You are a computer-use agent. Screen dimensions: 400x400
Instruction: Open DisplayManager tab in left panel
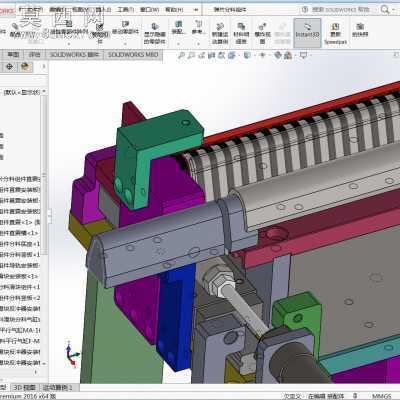[x=25, y=67]
